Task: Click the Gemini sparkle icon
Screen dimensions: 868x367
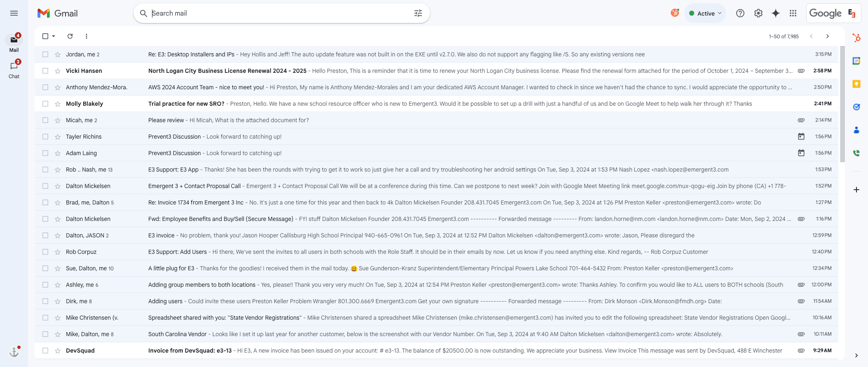Action: [x=776, y=13]
